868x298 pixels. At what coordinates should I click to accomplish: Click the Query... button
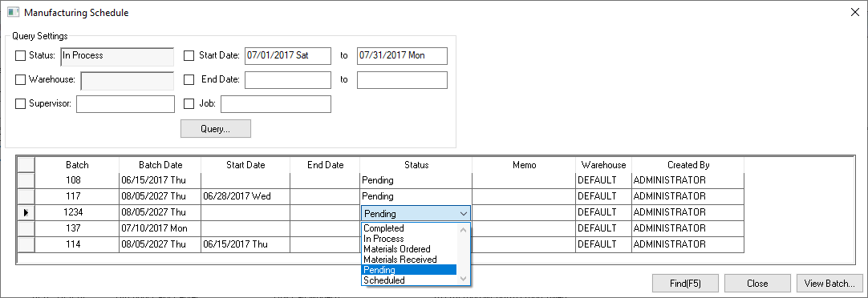(216, 129)
